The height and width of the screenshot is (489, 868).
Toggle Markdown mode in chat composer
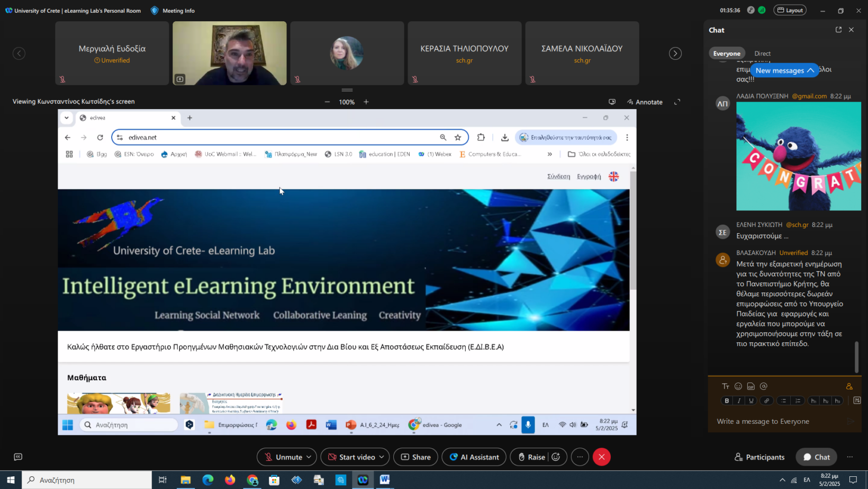click(857, 401)
